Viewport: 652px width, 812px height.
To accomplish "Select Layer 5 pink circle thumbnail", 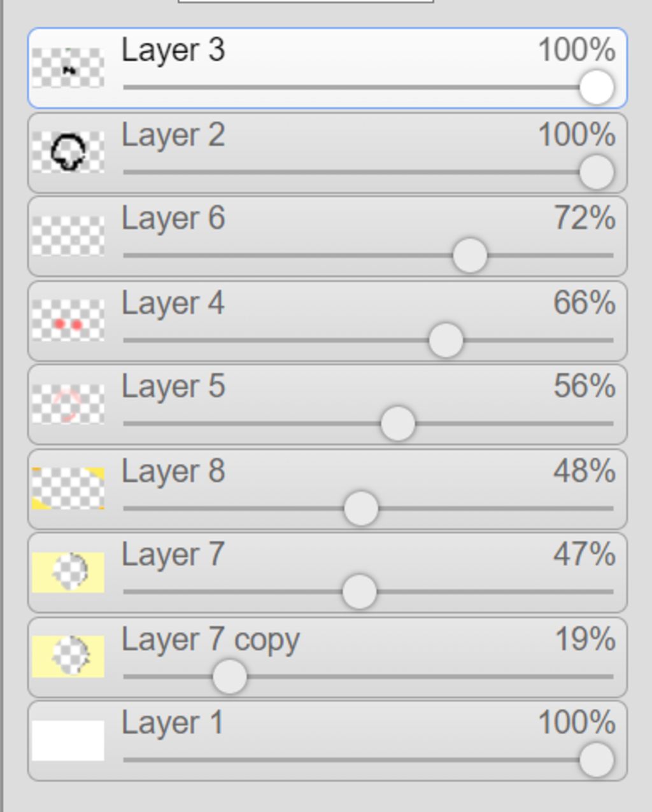I will coord(68,404).
